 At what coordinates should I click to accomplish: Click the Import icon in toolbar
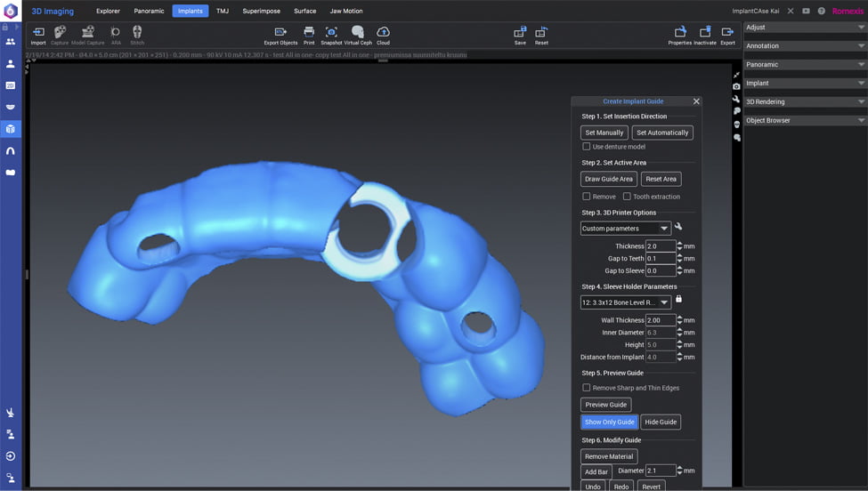pos(38,33)
